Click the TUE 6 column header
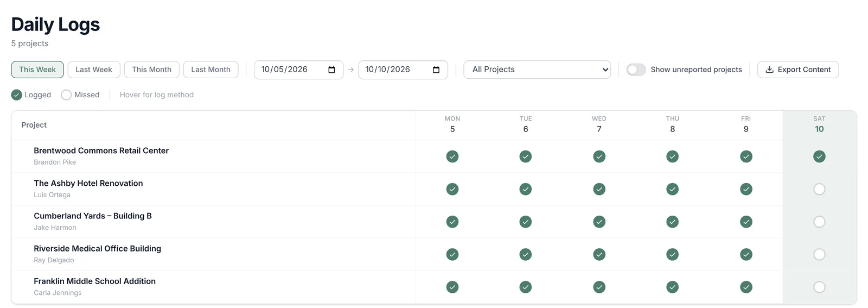This screenshot has width=868, height=308. pyautogui.click(x=526, y=124)
